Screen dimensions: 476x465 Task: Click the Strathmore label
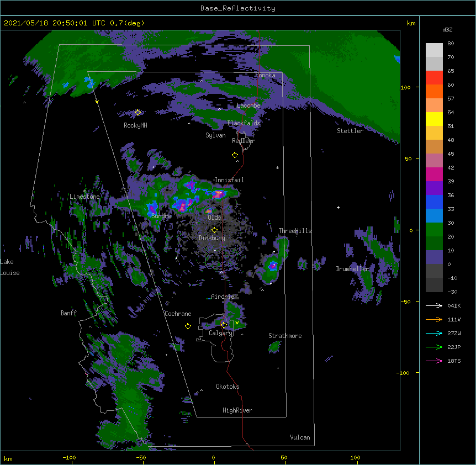point(285,336)
